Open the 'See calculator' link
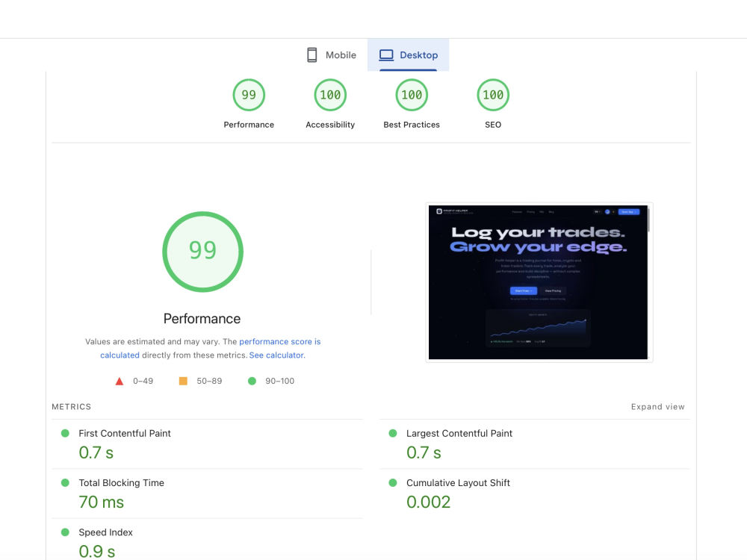 click(276, 355)
